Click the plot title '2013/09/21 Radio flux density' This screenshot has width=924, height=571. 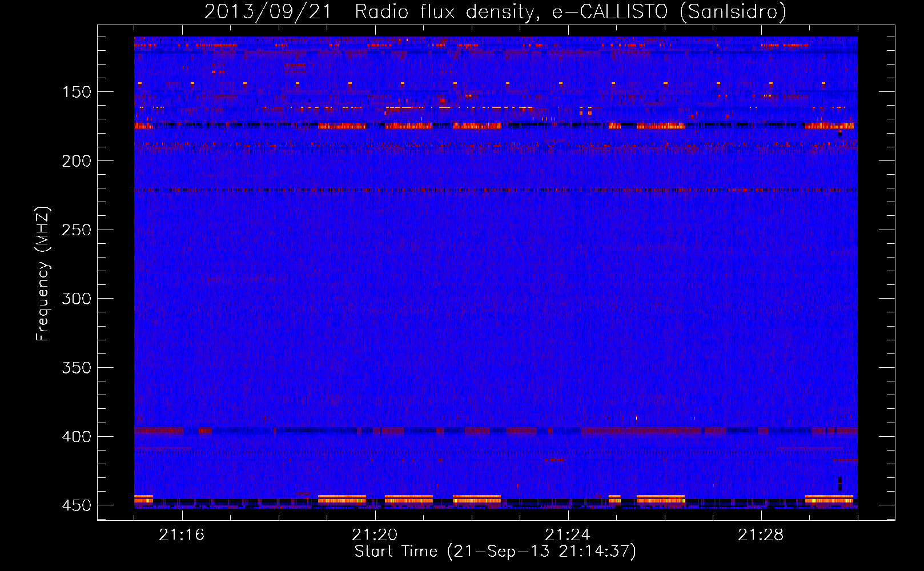(495, 11)
